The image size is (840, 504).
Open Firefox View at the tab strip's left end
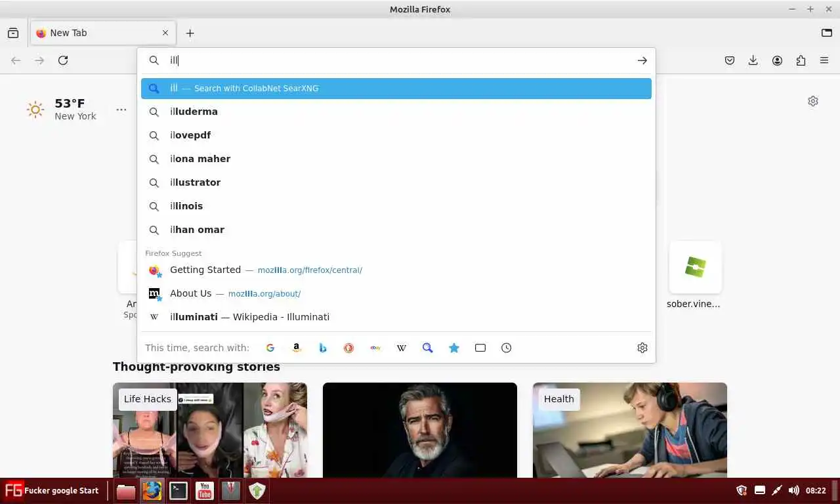13,33
